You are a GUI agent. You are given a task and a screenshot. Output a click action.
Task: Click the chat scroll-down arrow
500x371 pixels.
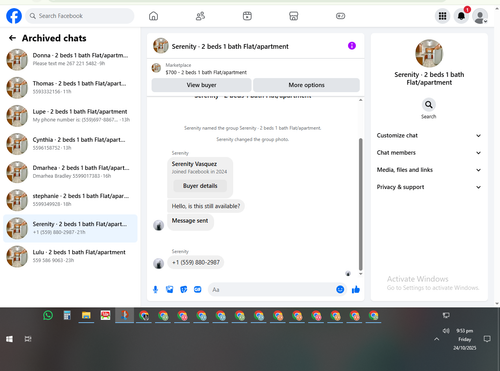pyautogui.click(x=360, y=274)
